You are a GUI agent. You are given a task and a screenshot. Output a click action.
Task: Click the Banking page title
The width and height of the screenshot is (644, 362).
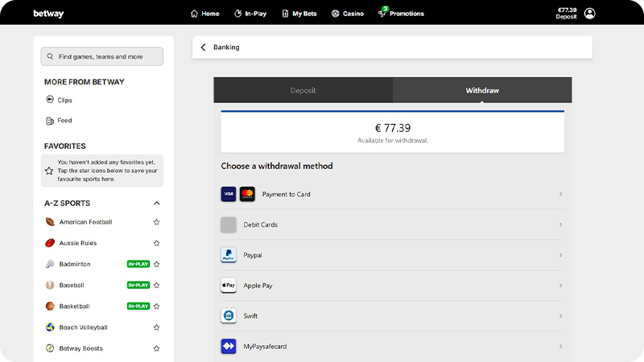coord(226,47)
